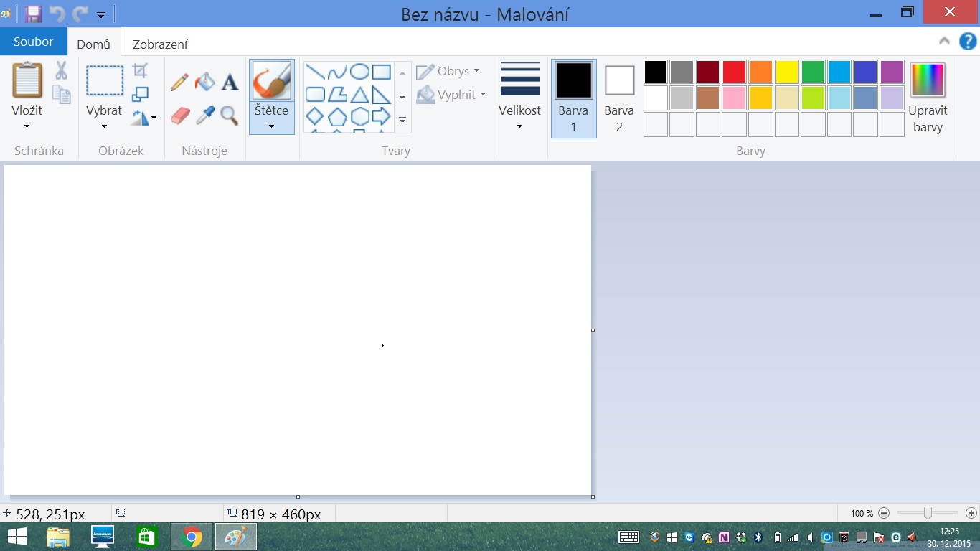Select Barva 2 as active color
The width and height of the screenshot is (980, 551).
point(619,98)
